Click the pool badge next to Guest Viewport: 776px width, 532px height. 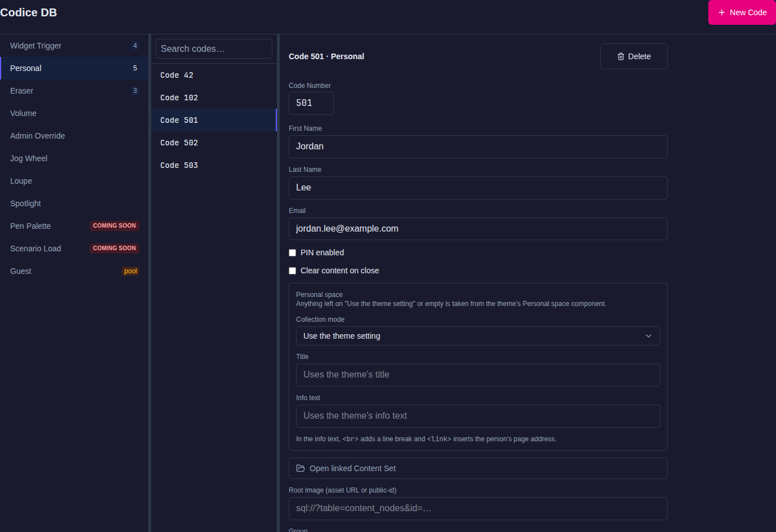click(131, 271)
